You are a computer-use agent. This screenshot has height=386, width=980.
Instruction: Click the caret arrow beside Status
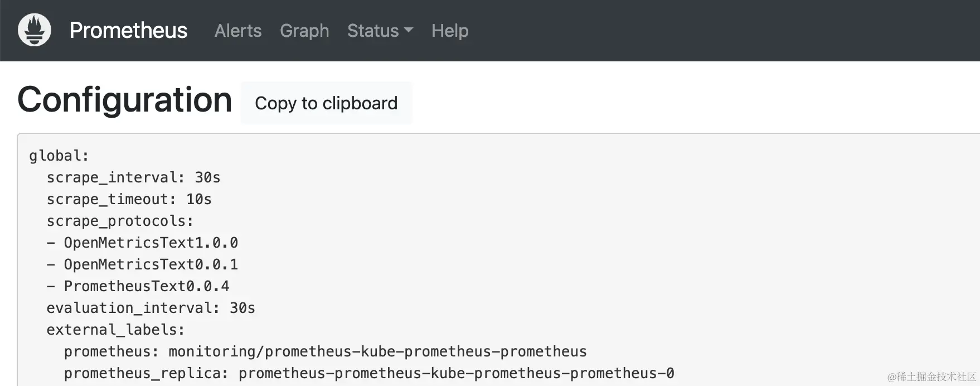[409, 30]
